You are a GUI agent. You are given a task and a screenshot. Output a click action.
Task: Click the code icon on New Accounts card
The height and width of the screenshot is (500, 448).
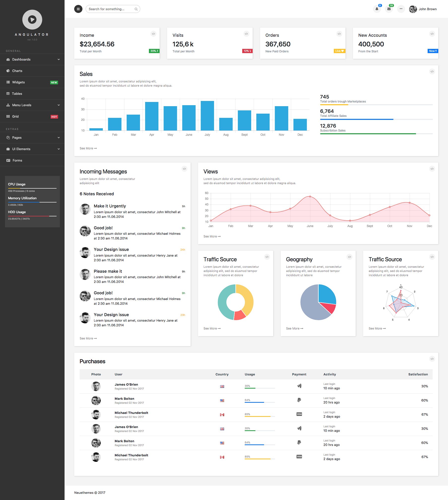(432, 34)
